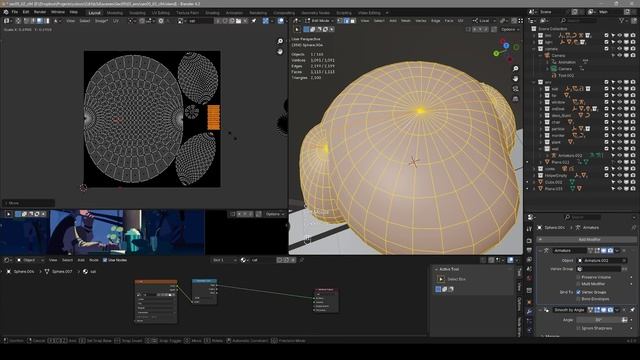Screen dimensions: 640x360
Task: Enable the Bone Envelopes checkbox
Action: pyautogui.click(x=578, y=299)
